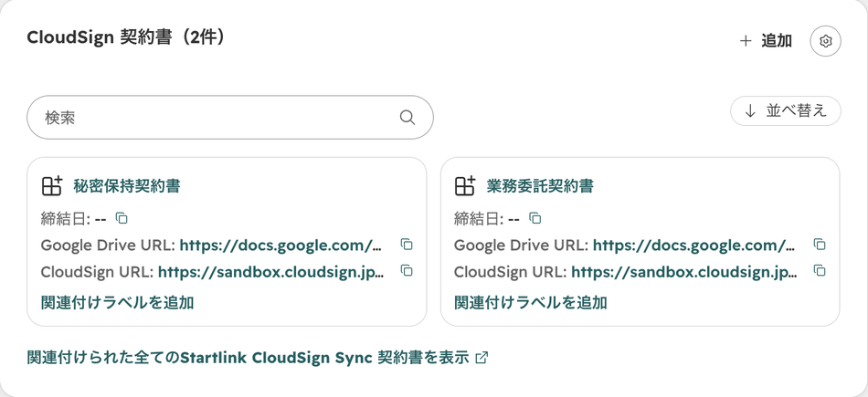Click the plus icon beside 追加
The height and width of the screenshot is (397, 868).
click(746, 41)
